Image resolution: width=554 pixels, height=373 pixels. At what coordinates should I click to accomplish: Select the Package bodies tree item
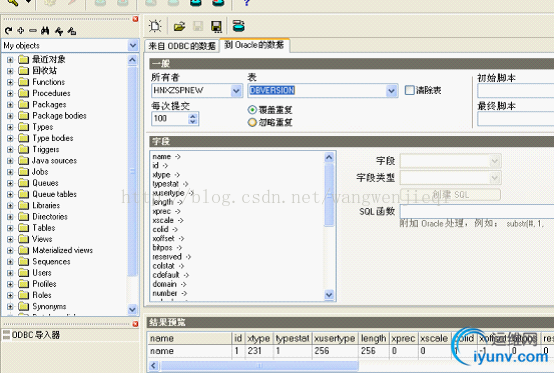pos(59,116)
